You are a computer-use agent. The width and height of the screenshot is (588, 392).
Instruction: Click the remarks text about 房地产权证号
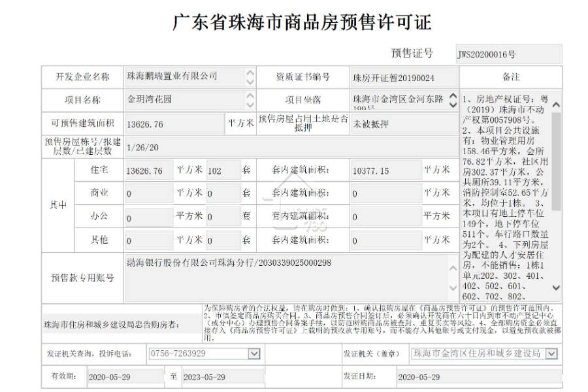(505, 110)
